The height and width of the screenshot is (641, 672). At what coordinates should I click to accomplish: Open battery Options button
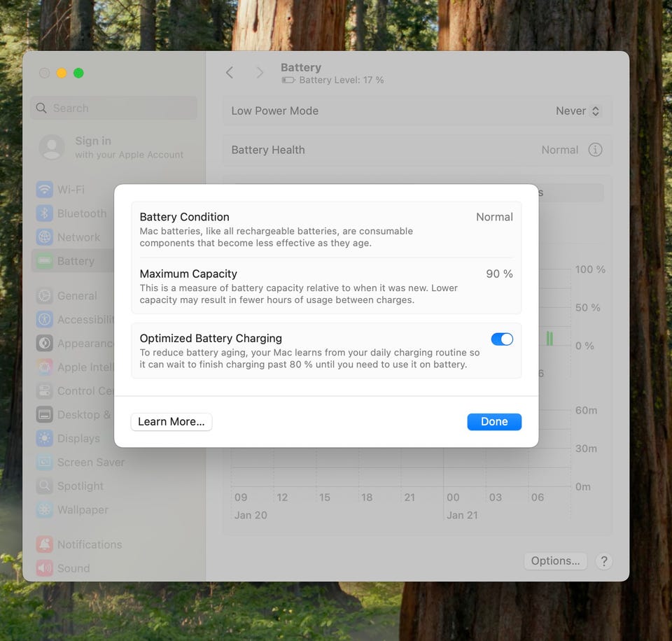(555, 561)
